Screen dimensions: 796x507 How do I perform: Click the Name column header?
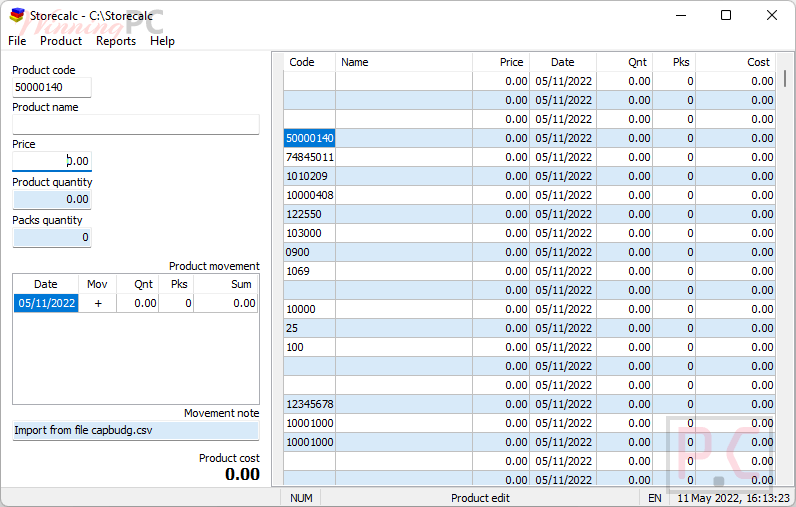[404, 62]
